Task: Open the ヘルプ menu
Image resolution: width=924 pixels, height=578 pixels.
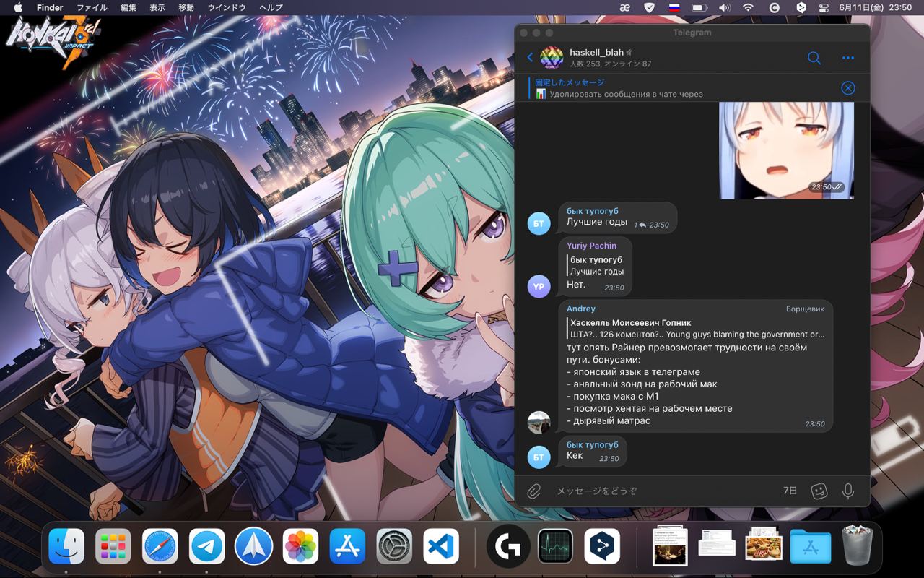Action: [271, 7]
